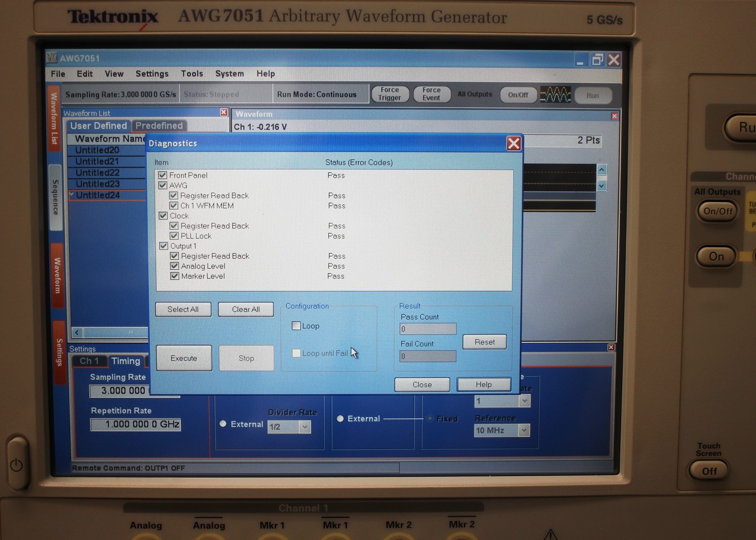Click the Force Event button
756x540 pixels.
pos(431,94)
